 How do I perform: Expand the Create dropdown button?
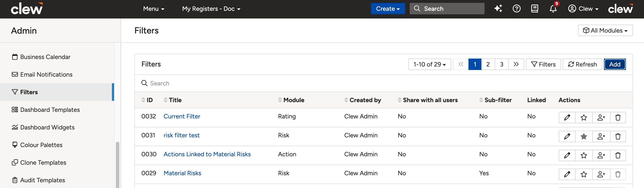click(388, 9)
